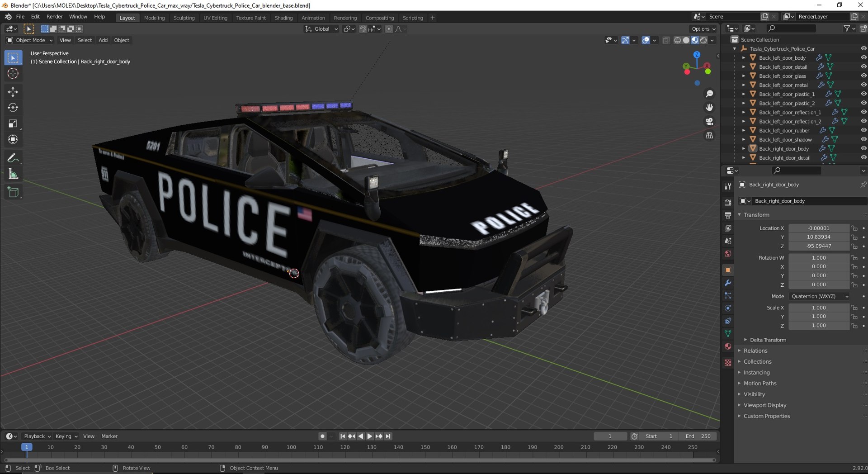Click the viewport zoom magnifier icon
The height and width of the screenshot is (474, 868).
pyautogui.click(x=709, y=94)
